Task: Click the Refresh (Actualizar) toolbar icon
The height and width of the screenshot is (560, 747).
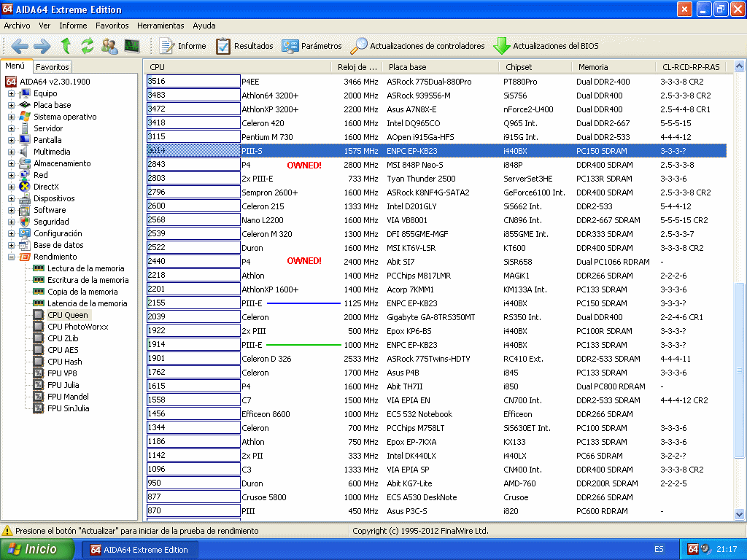Action: [x=88, y=46]
